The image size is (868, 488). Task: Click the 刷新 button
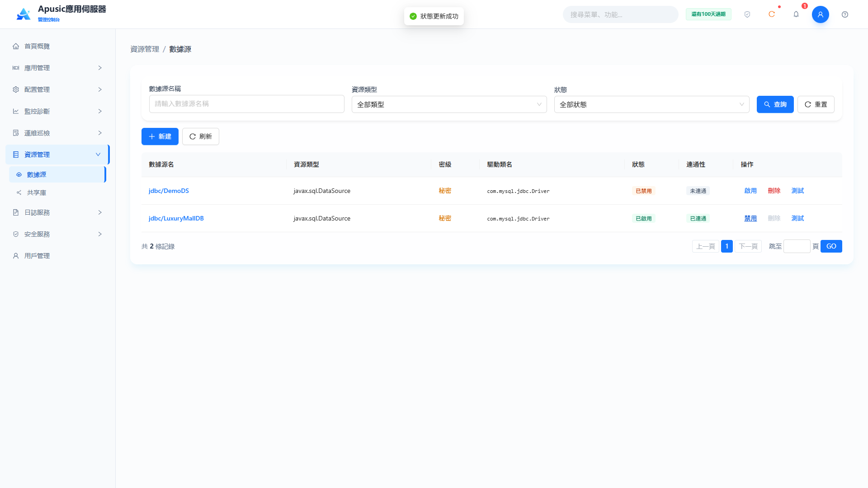(x=201, y=136)
